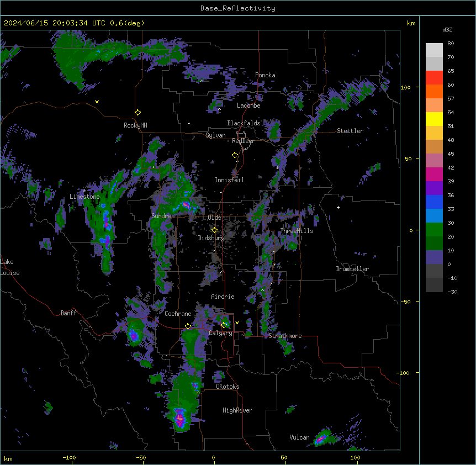This screenshot has width=476, height=465.
Task: Click the Lacombe city label
Action: pos(248,105)
